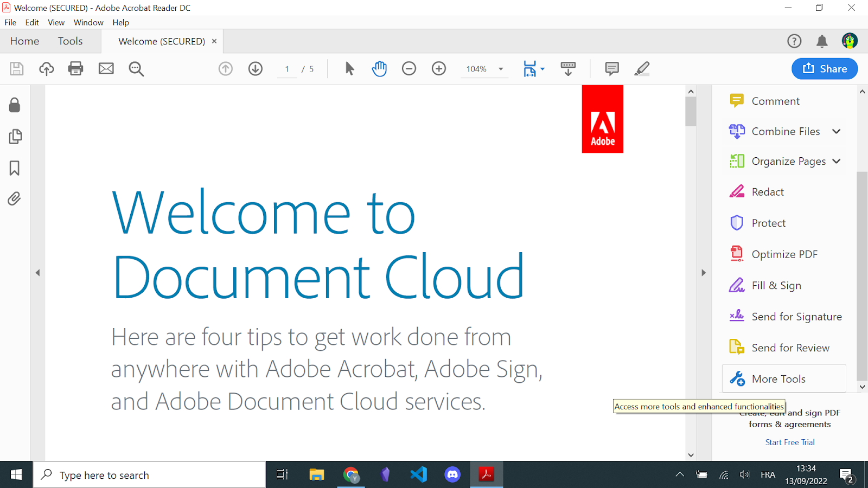The image size is (868, 488).
Task: Expand the Combine Files chevron
Action: tap(837, 131)
